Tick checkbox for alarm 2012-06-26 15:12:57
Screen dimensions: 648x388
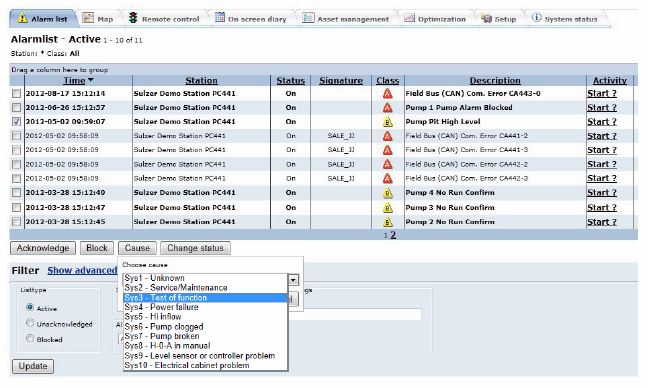click(16, 107)
